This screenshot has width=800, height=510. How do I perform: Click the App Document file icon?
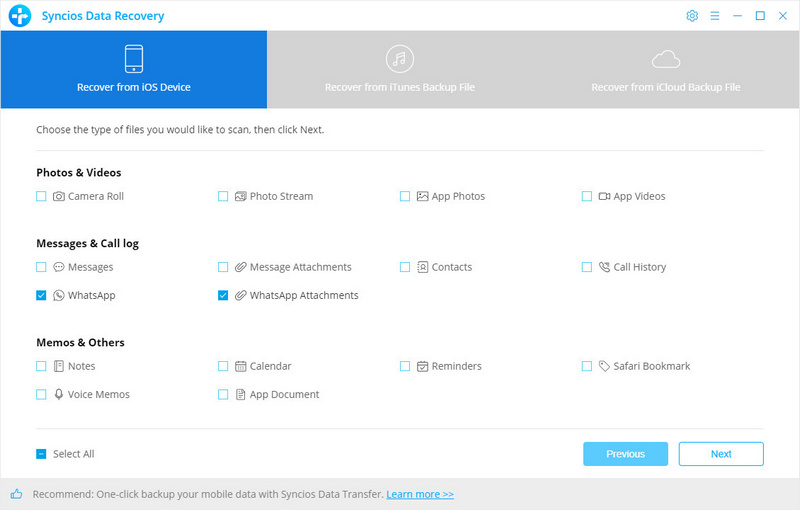point(240,394)
